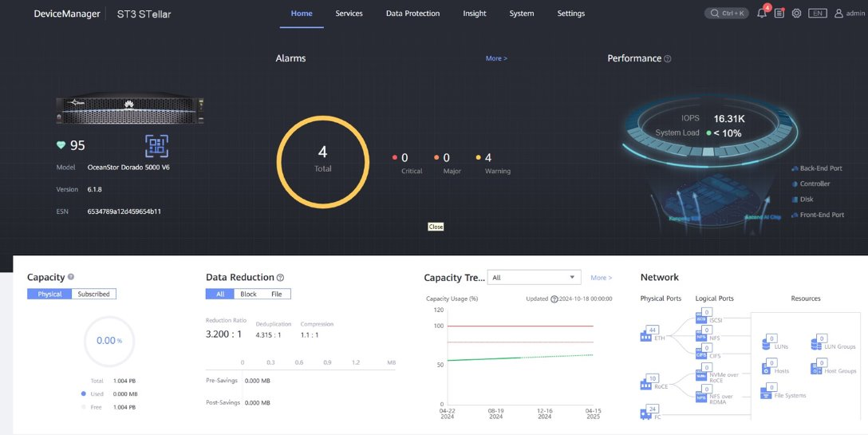The image size is (868, 435).
Task: Switch capacity view to Subscribed
Action: click(x=93, y=294)
